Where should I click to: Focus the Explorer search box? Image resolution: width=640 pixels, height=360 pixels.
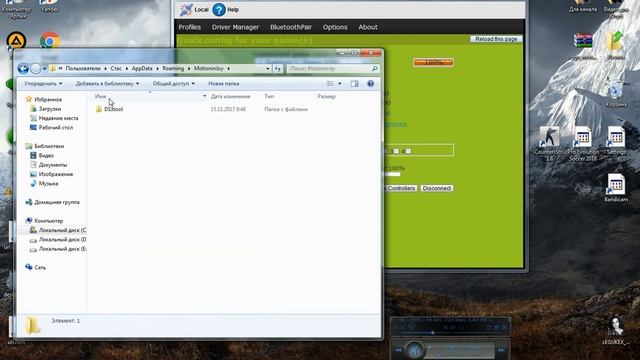point(333,69)
